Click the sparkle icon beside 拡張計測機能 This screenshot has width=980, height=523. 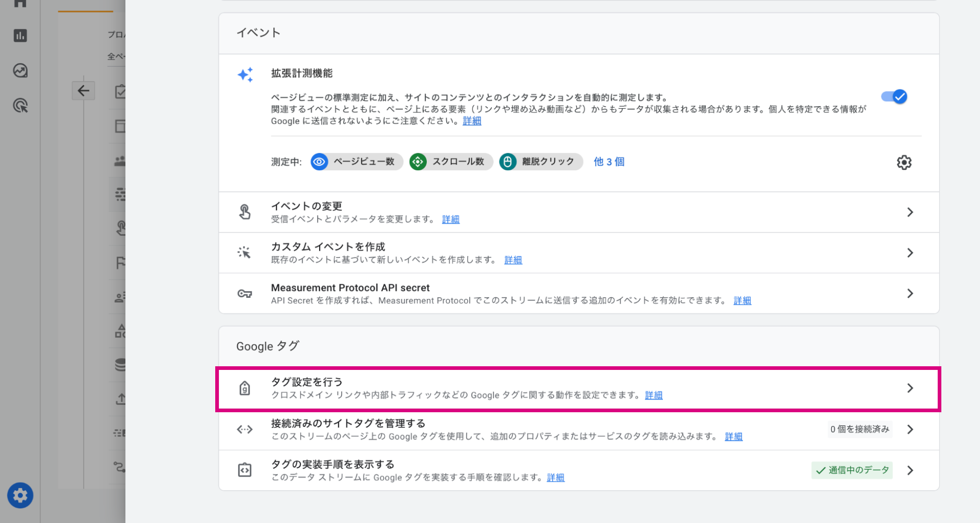pyautogui.click(x=245, y=75)
